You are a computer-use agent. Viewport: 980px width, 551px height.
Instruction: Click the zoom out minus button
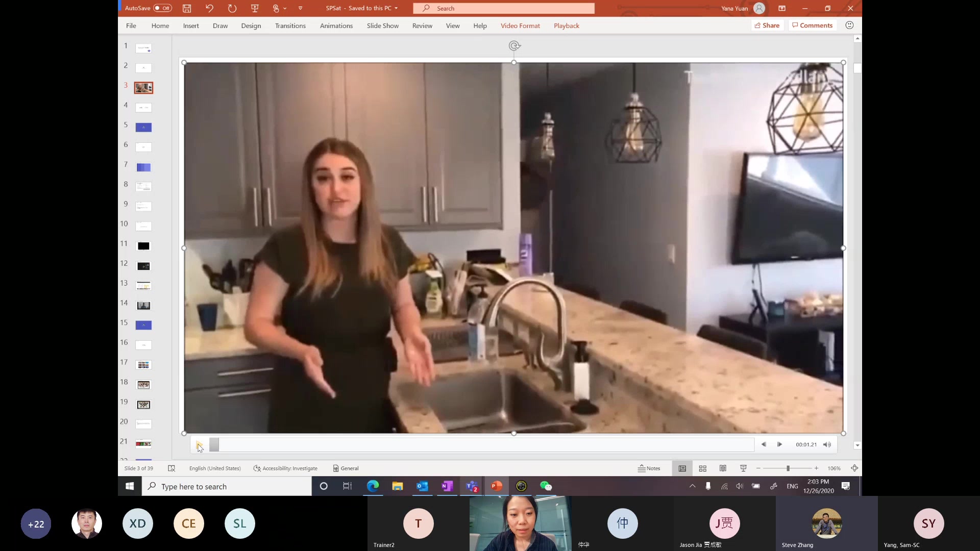(x=758, y=468)
